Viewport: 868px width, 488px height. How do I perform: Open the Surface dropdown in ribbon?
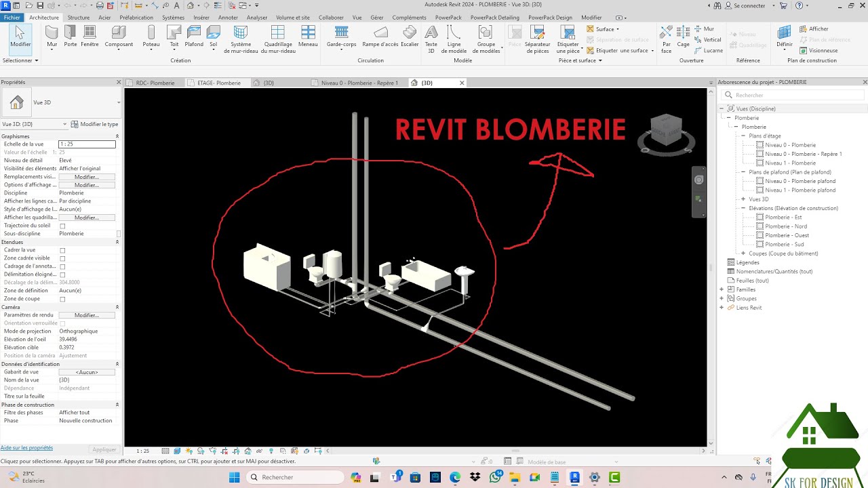click(603, 29)
